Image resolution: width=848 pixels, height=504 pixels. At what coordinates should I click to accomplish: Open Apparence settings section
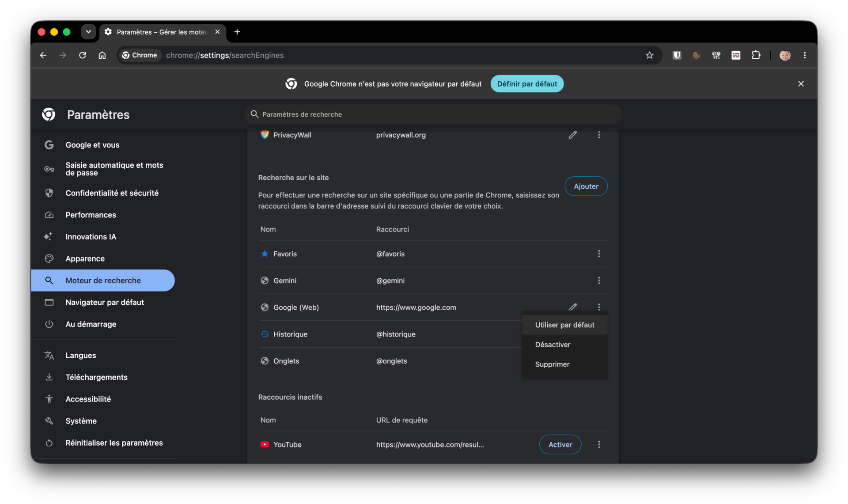pos(103,258)
